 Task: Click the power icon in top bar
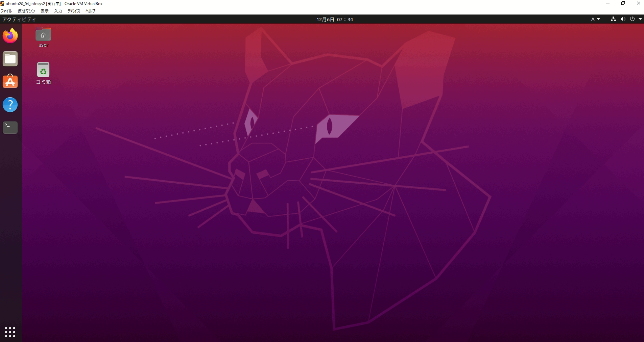click(632, 19)
